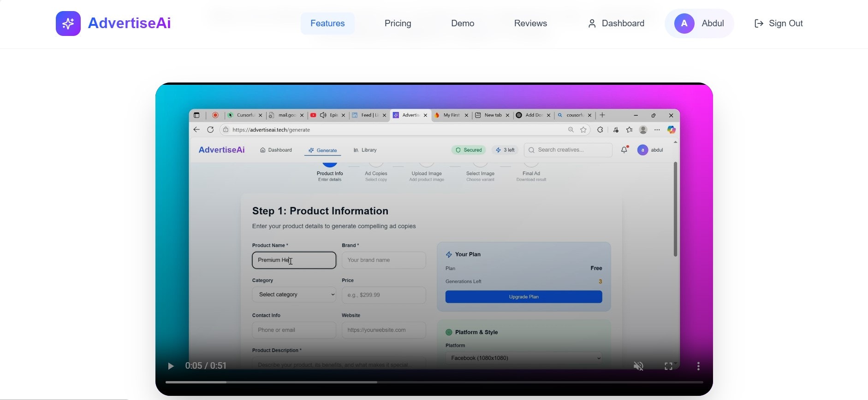Click Generate tab in video app

pos(322,150)
